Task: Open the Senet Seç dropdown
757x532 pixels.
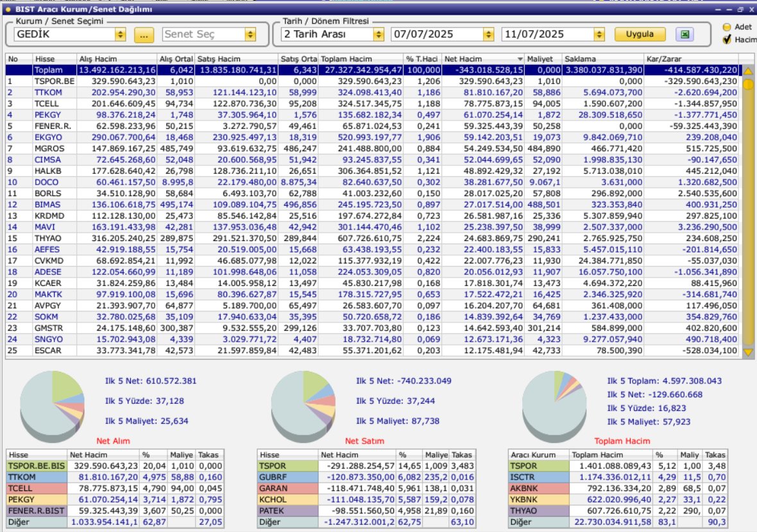Action: click(x=250, y=34)
